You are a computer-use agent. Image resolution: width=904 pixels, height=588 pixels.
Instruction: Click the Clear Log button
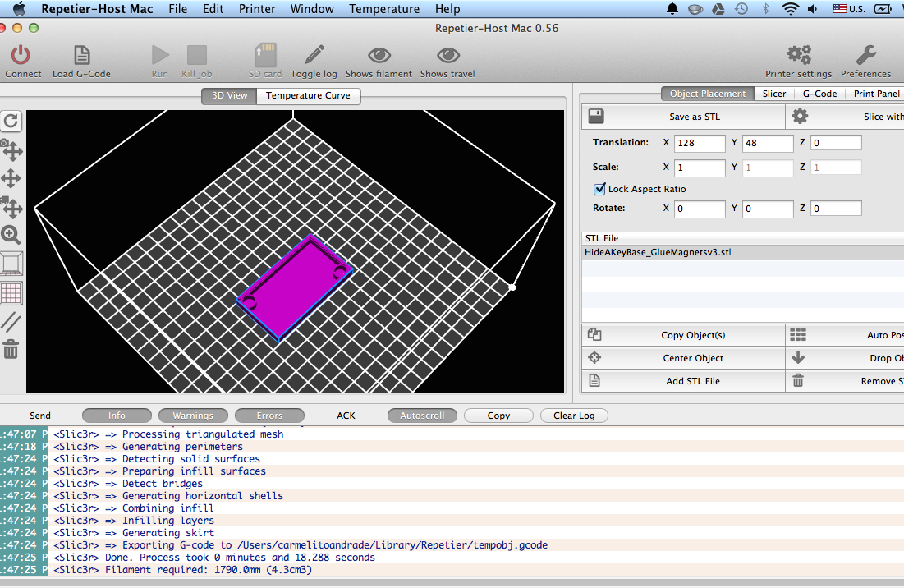point(574,416)
